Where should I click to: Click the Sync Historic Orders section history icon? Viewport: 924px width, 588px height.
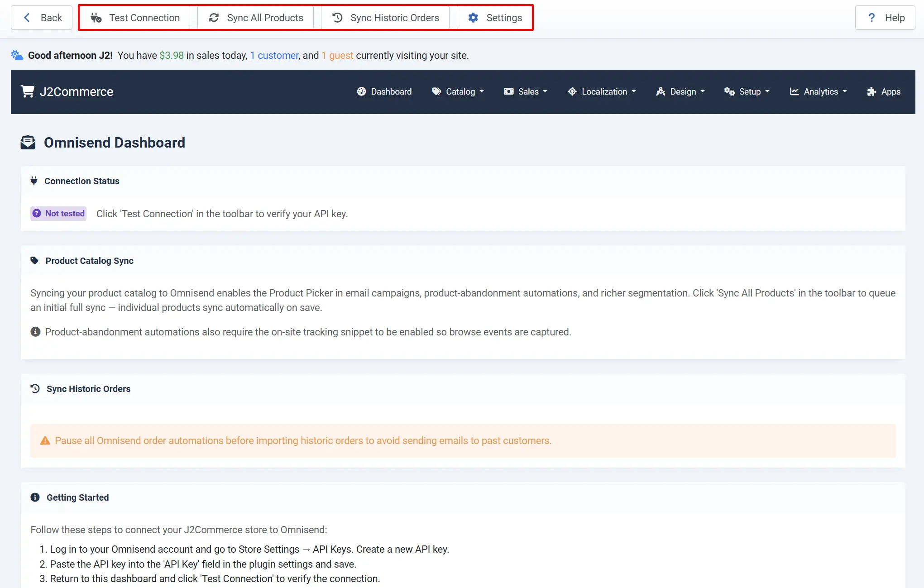[35, 389]
